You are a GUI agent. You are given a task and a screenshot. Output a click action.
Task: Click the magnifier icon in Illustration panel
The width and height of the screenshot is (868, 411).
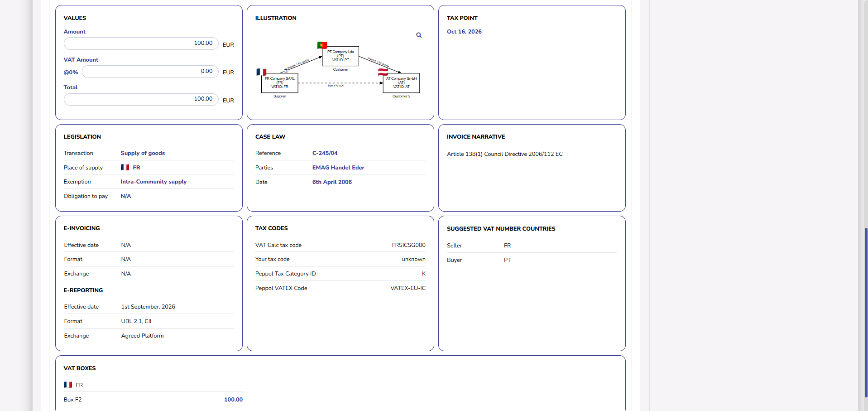pyautogui.click(x=419, y=35)
